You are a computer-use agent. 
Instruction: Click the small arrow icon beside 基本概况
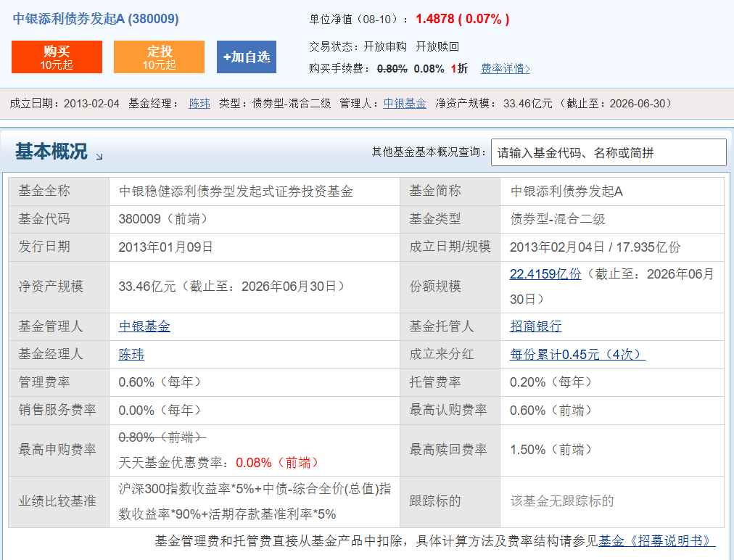pos(99,157)
